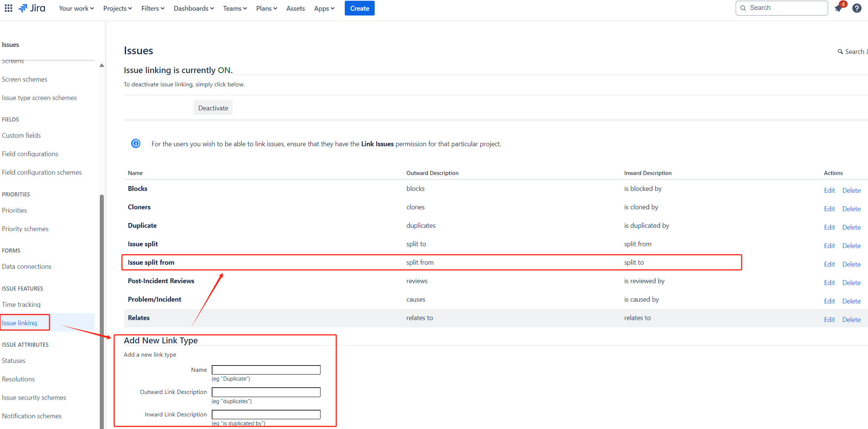Click the blue Create button

(x=360, y=8)
